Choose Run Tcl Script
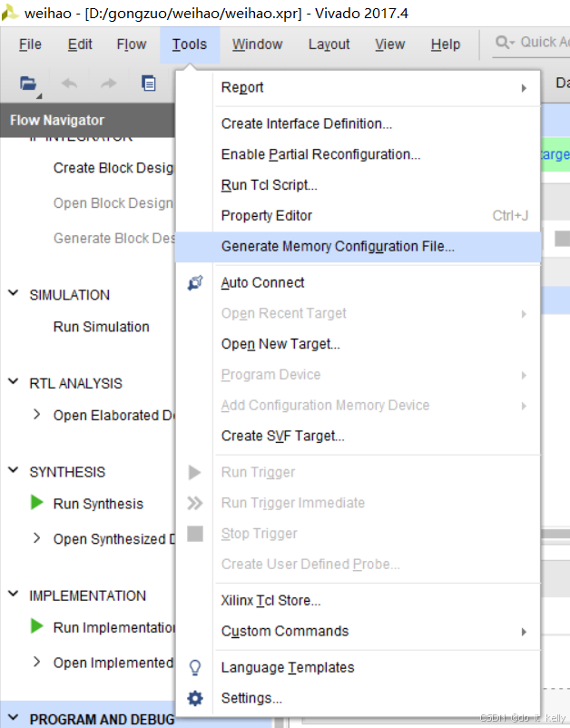The width and height of the screenshot is (570, 728). click(358, 185)
